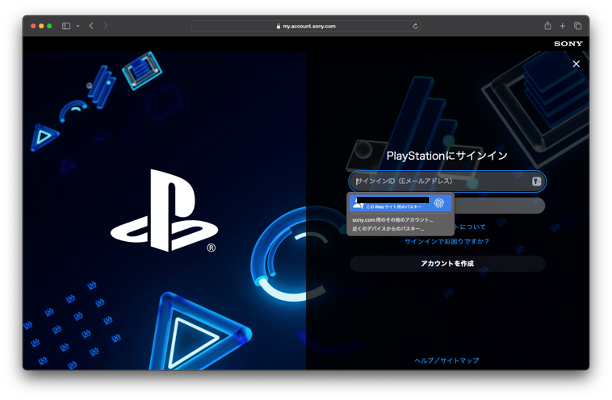This screenshot has height=400, width=612.
Task: Close the window with the red button
Action: click(33, 26)
